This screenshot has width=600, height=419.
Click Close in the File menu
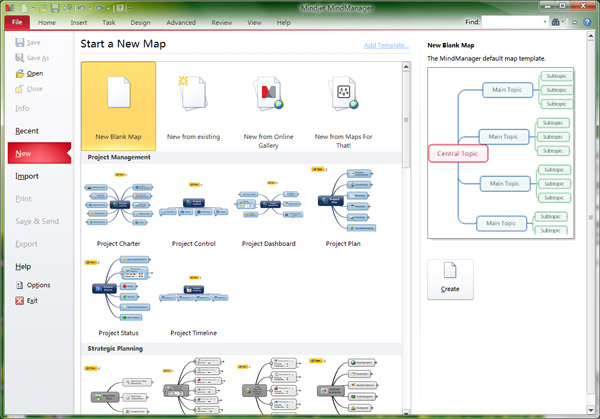click(x=29, y=89)
